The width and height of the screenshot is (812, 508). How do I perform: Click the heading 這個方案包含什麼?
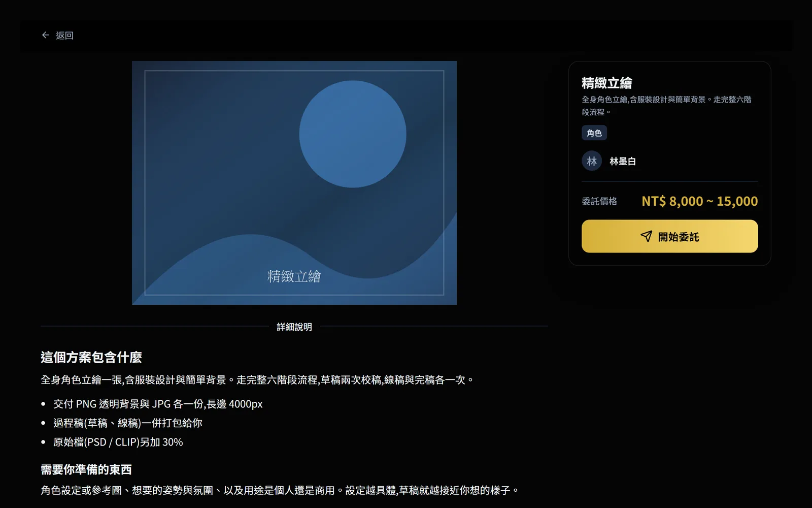pos(91,357)
